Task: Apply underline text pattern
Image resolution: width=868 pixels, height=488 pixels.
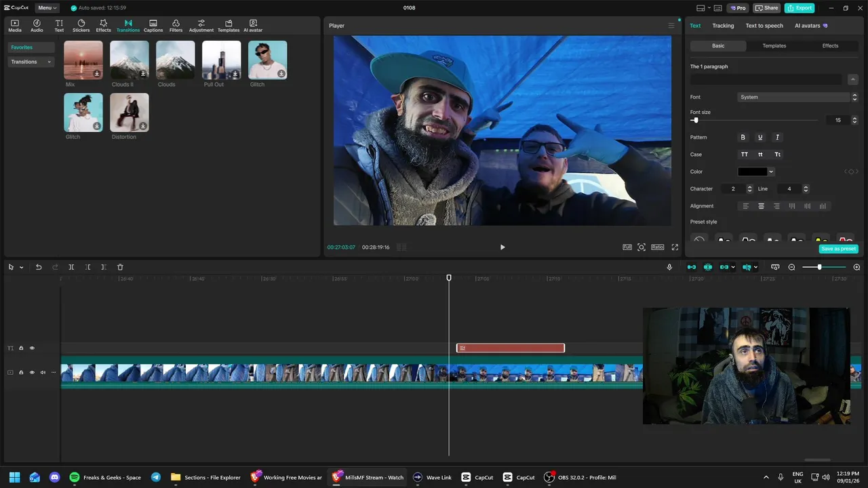Action: pos(760,137)
